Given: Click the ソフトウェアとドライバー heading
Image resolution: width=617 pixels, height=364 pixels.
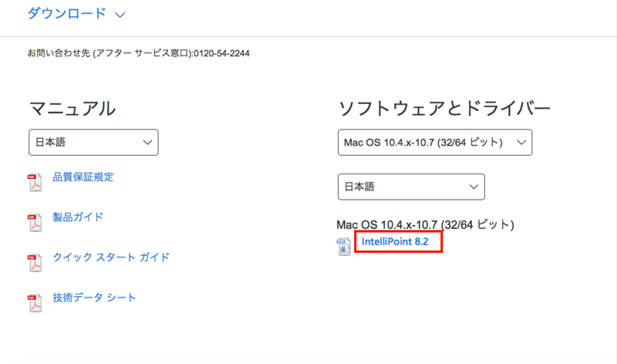Looking at the screenshot, I should [444, 108].
